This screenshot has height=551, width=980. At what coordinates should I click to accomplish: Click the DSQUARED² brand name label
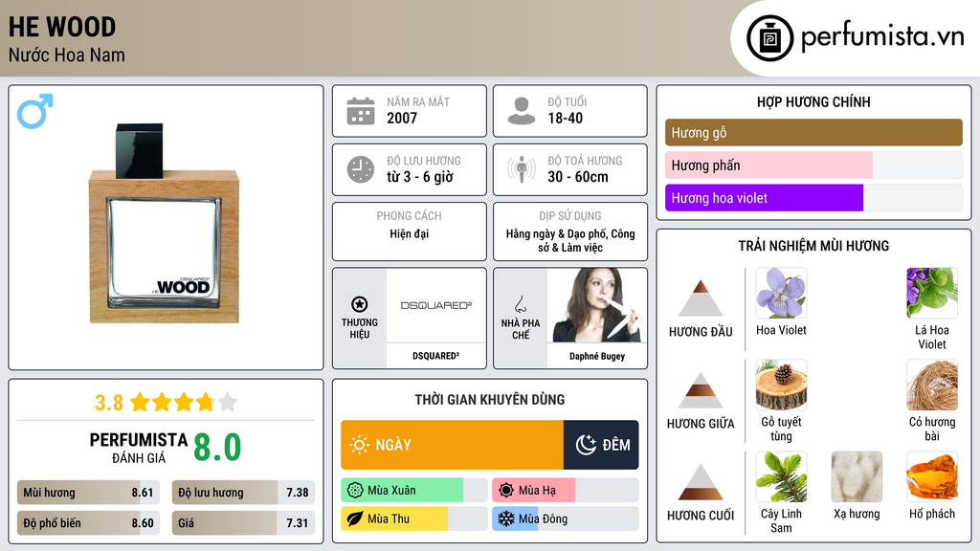(x=435, y=356)
